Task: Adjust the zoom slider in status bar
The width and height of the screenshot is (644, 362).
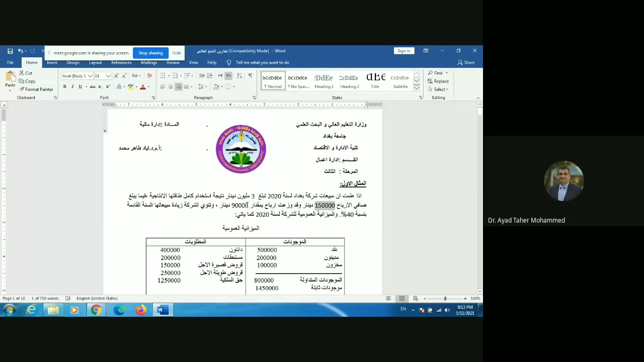Action: click(x=445, y=299)
